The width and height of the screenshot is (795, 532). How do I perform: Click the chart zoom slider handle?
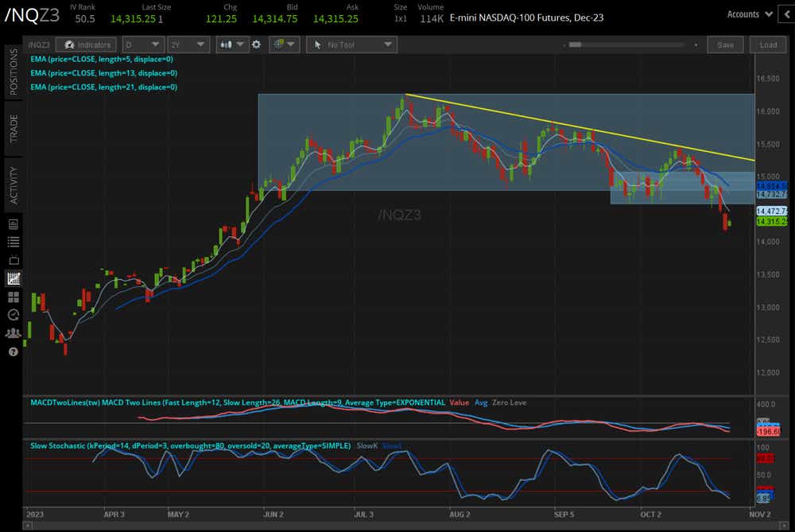pyautogui.click(x=575, y=45)
